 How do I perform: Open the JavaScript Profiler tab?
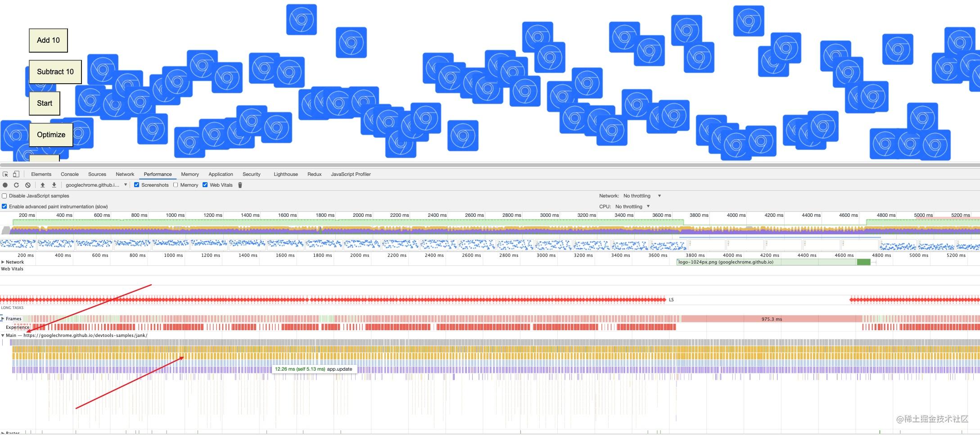pos(351,174)
